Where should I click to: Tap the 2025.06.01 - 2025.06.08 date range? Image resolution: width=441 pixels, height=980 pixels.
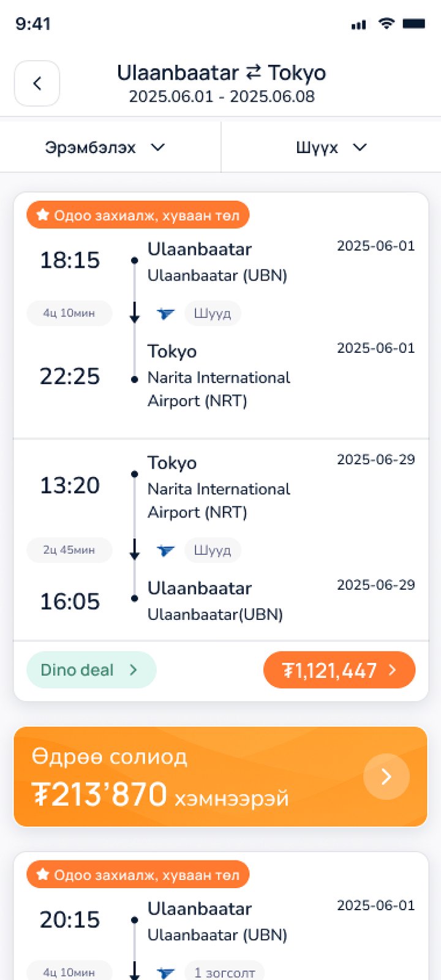(222, 97)
